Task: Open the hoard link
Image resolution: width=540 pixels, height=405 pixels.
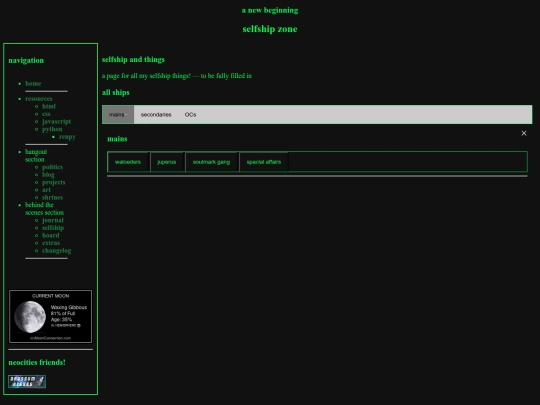Action: tap(51, 235)
